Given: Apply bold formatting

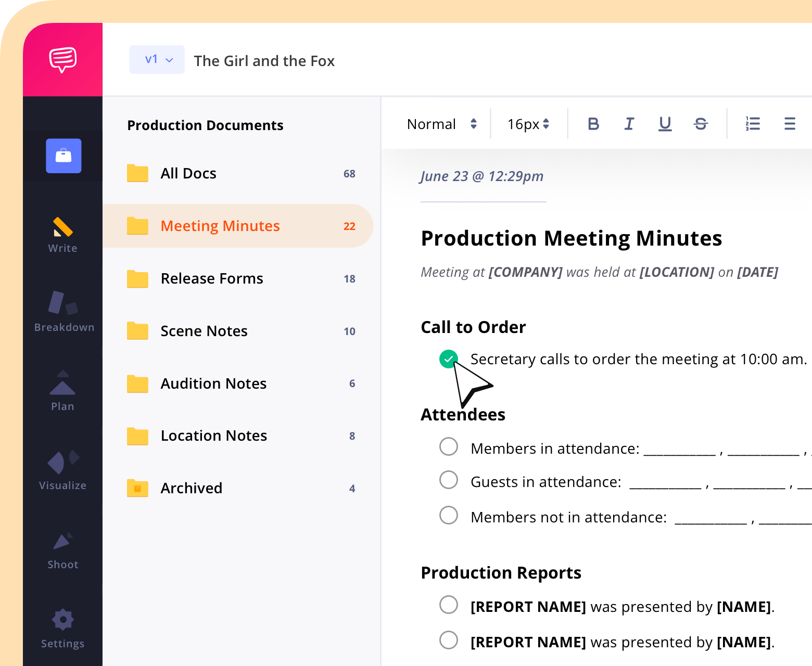Looking at the screenshot, I should [x=593, y=124].
